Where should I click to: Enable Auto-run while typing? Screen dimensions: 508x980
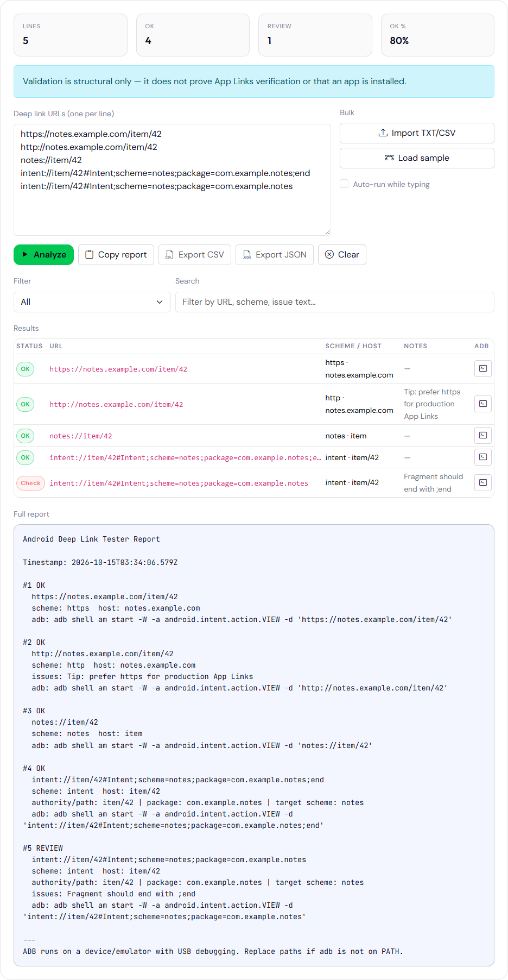point(344,184)
